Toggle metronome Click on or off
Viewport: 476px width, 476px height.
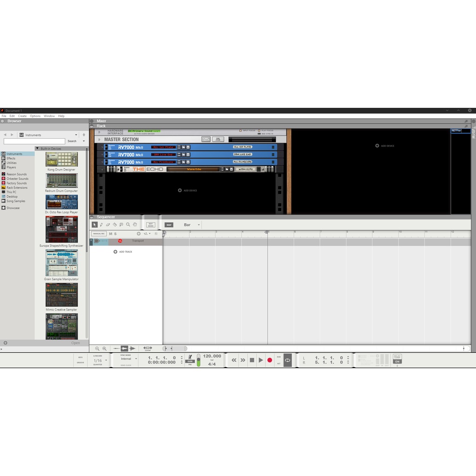(190, 361)
